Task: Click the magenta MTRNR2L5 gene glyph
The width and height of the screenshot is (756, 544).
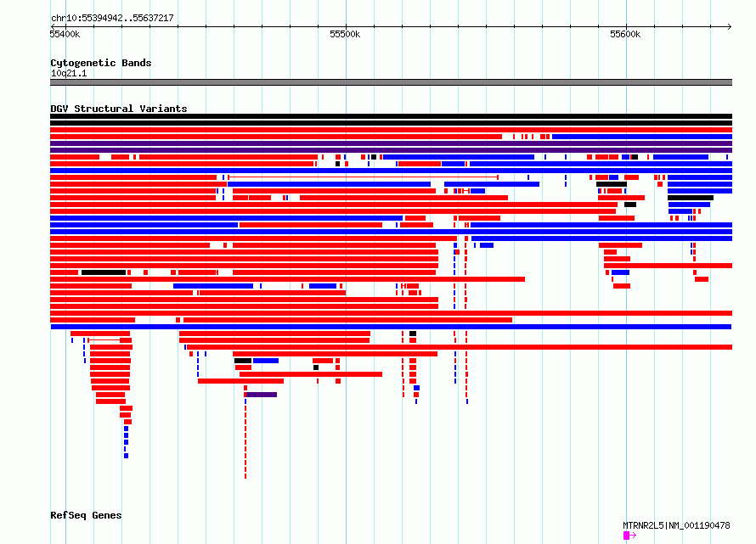Action: [x=629, y=536]
